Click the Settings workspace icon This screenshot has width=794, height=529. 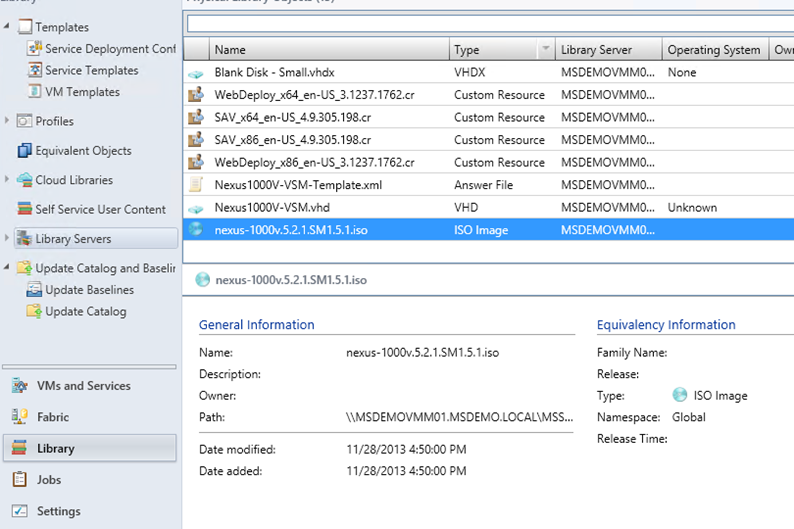tap(20, 511)
